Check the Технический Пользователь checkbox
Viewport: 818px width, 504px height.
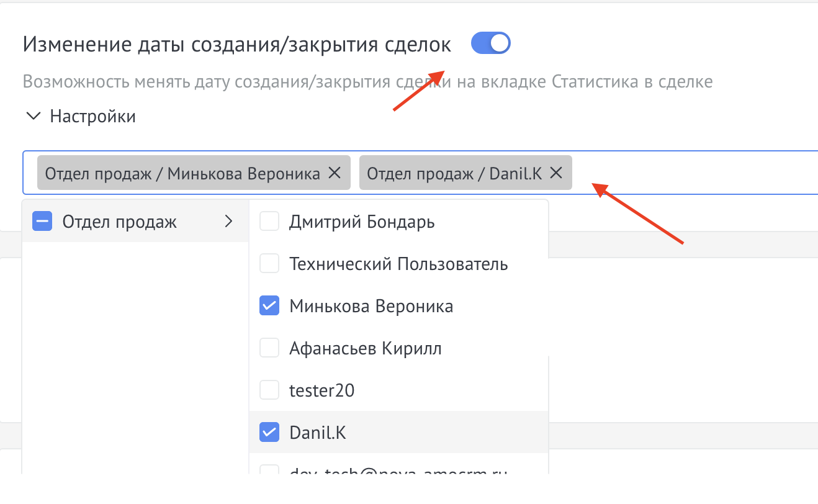pyautogui.click(x=269, y=263)
